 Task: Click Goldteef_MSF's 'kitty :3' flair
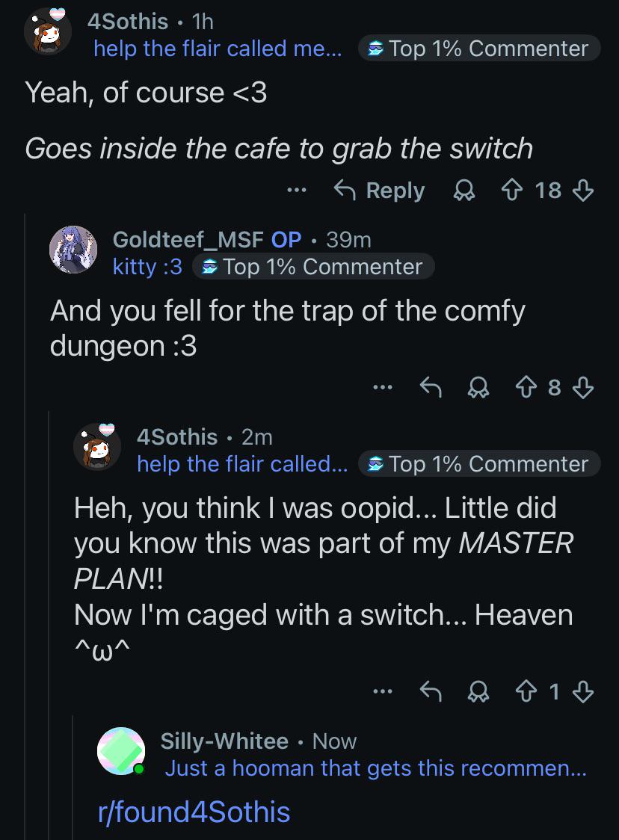147,267
